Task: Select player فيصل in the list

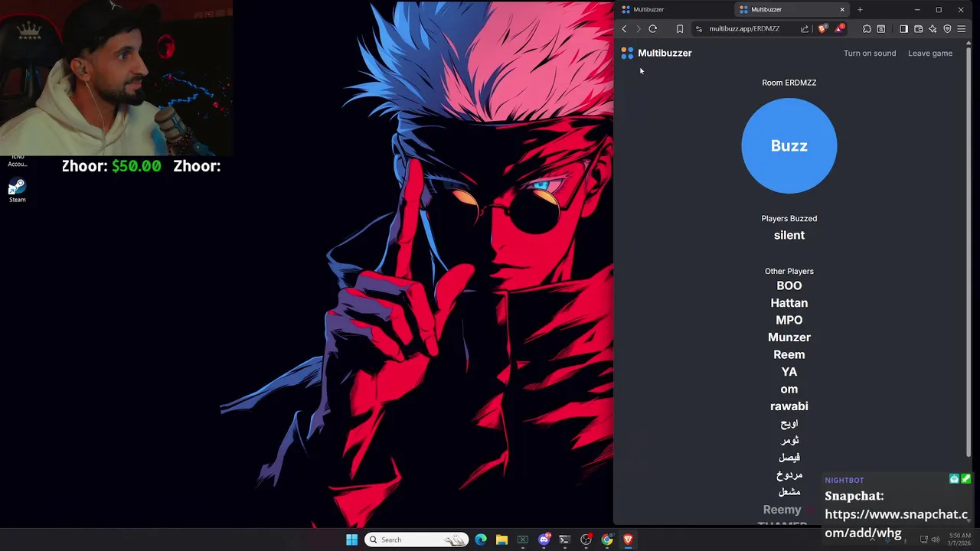Action: [x=789, y=458]
